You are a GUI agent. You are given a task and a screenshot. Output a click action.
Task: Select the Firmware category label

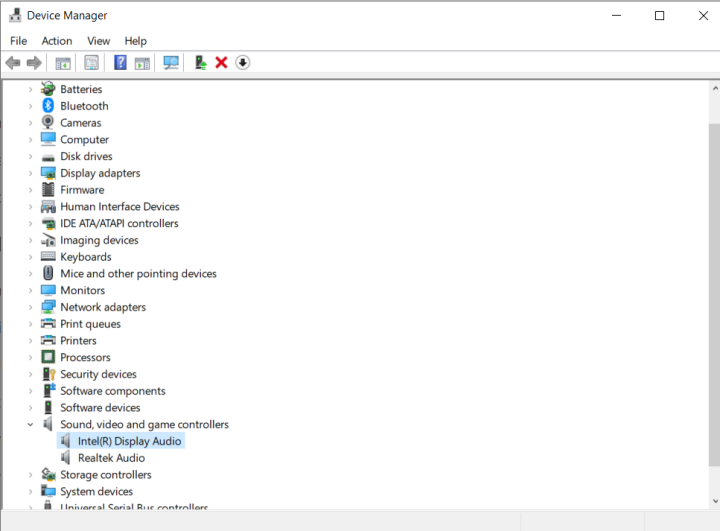click(x=82, y=190)
